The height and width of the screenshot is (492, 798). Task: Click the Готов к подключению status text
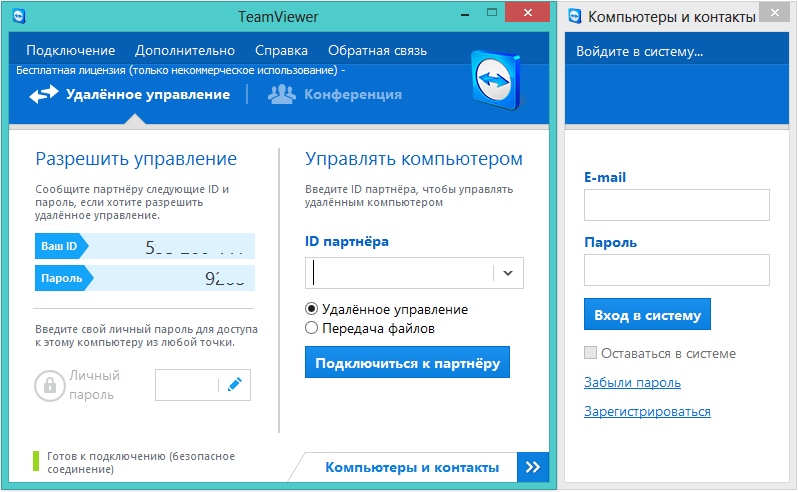[x=141, y=462]
